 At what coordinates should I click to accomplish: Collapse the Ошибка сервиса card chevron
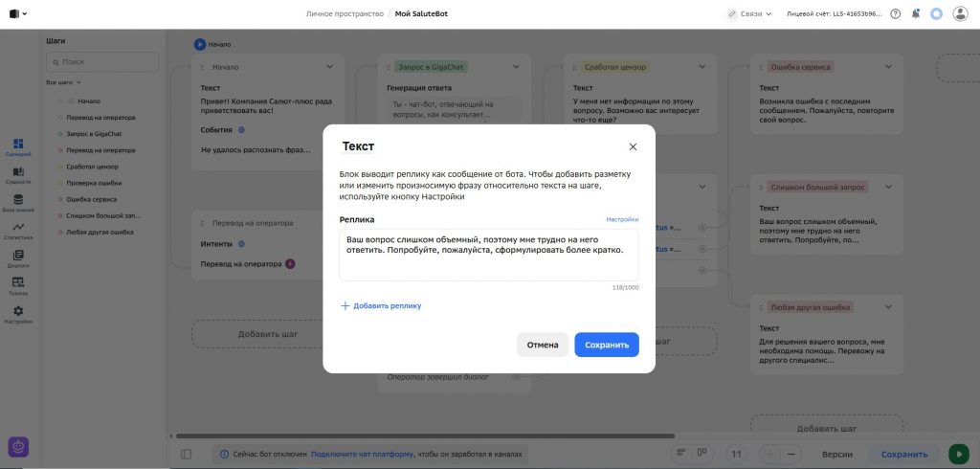click(x=888, y=67)
